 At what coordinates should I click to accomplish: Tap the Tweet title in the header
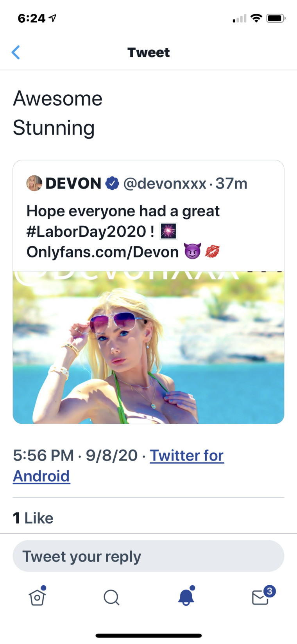(148, 52)
